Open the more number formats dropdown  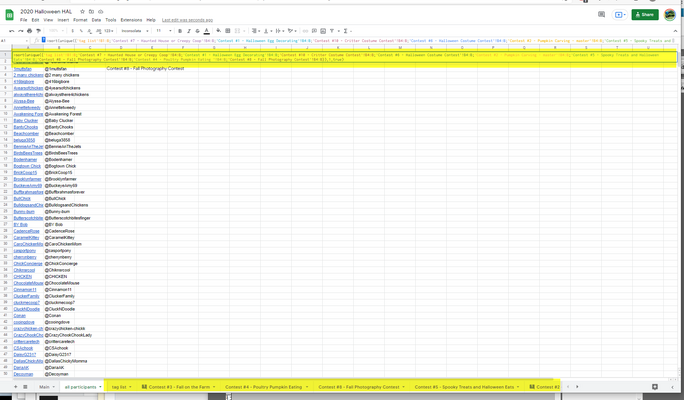click(109, 31)
